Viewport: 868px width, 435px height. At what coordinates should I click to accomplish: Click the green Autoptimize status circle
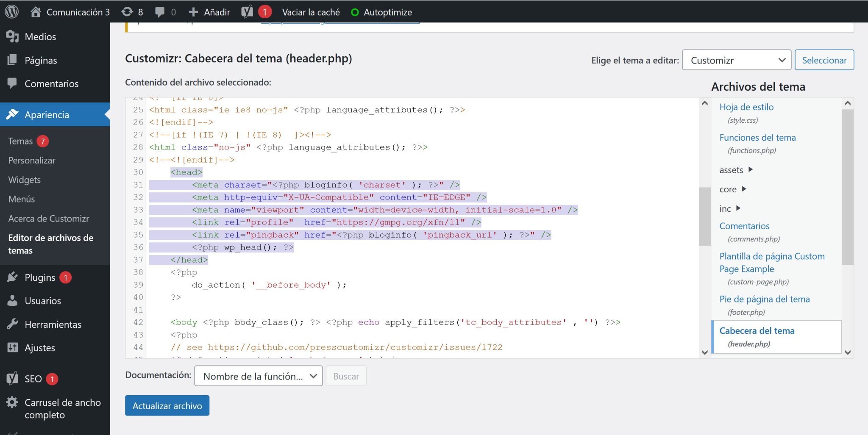tap(355, 12)
